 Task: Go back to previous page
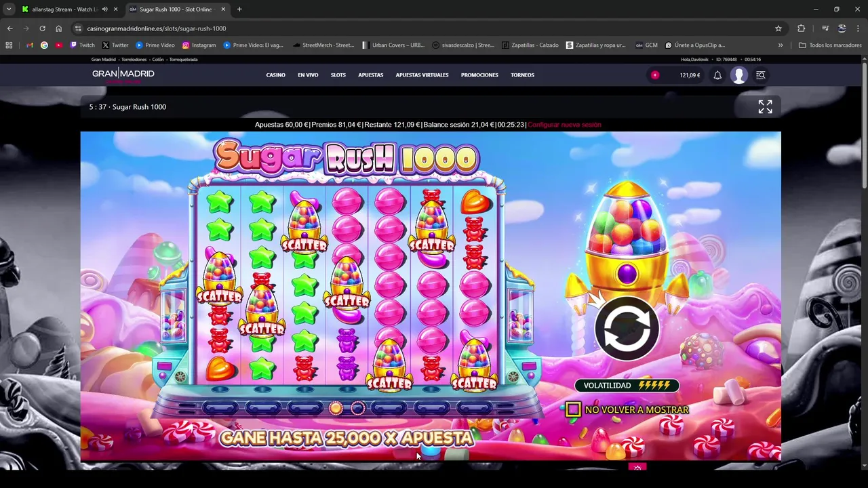click(9, 28)
